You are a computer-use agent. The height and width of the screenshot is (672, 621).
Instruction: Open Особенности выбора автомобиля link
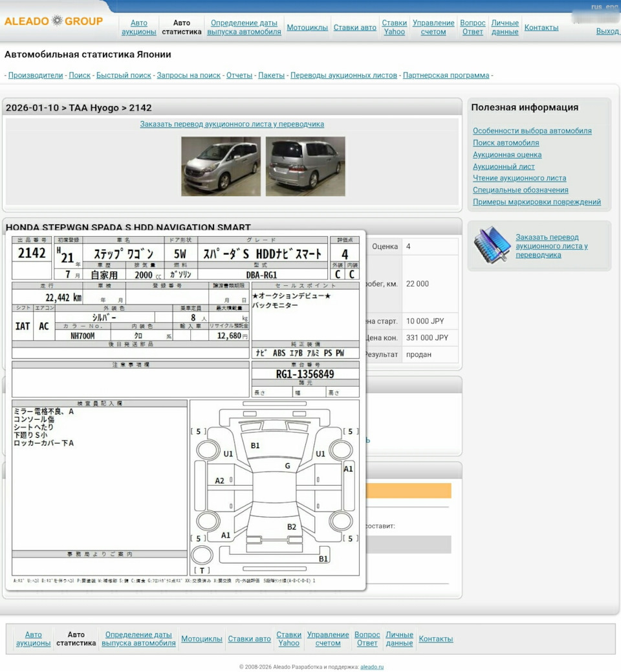(x=532, y=131)
